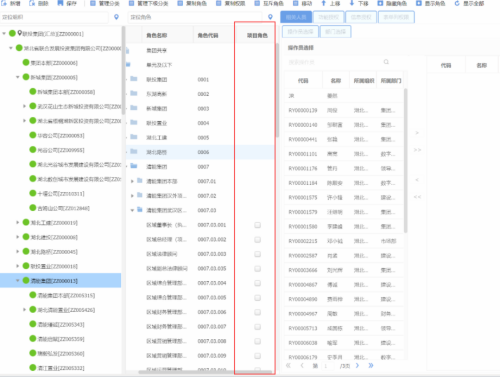Click the 上移 up arrow icon
The width and height of the screenshot is (500, 377).
[323, 3]
